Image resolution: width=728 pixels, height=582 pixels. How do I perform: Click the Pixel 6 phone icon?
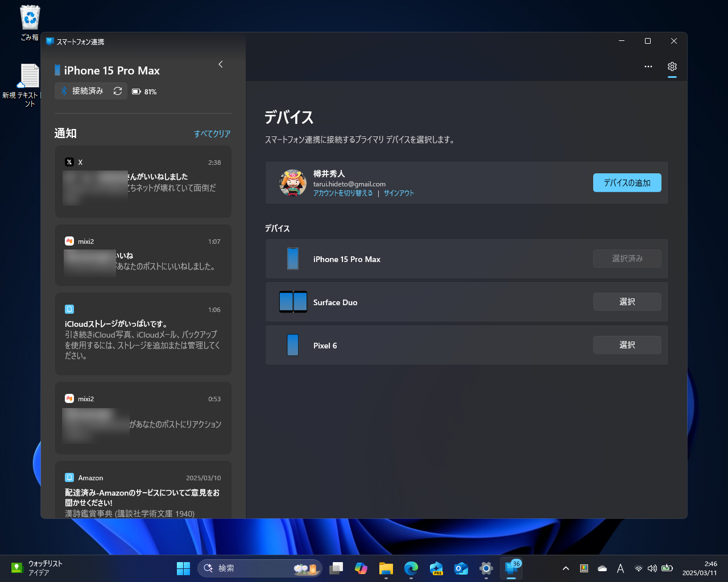point(293,345)
